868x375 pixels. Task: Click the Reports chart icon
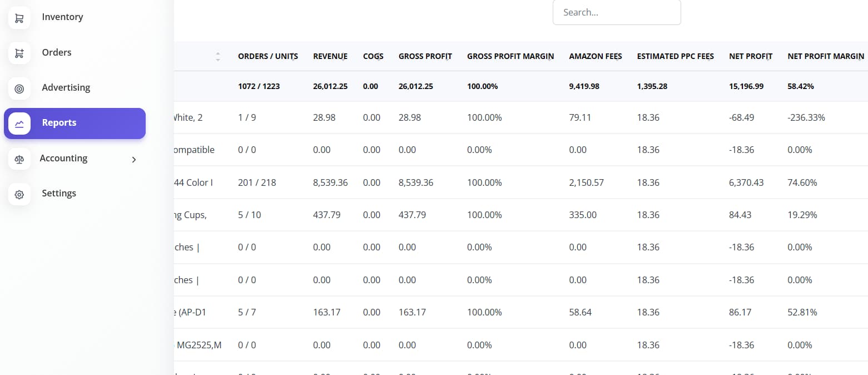[19, 124]
